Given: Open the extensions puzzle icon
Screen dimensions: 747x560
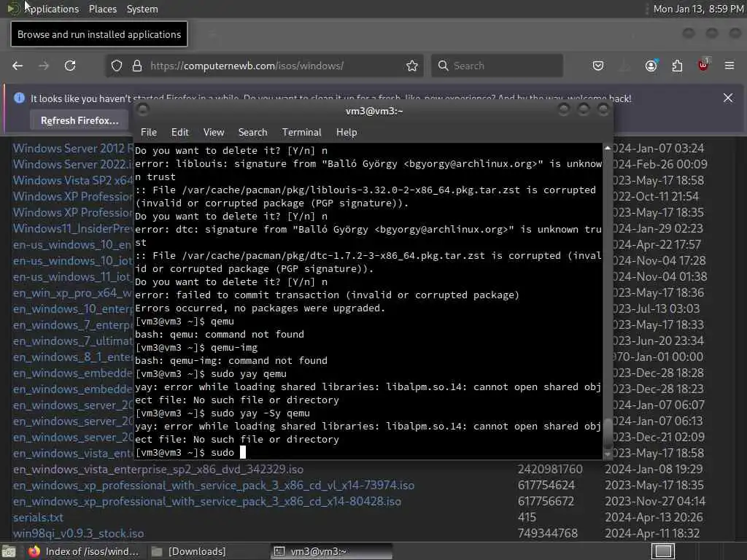Looking at the screenshot, I should (x=677, y=66).
